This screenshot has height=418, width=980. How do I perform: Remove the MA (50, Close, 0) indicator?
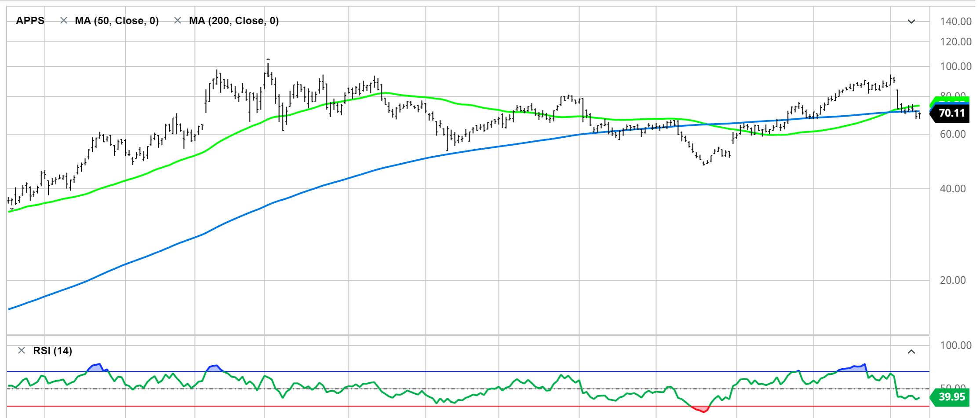64,21
